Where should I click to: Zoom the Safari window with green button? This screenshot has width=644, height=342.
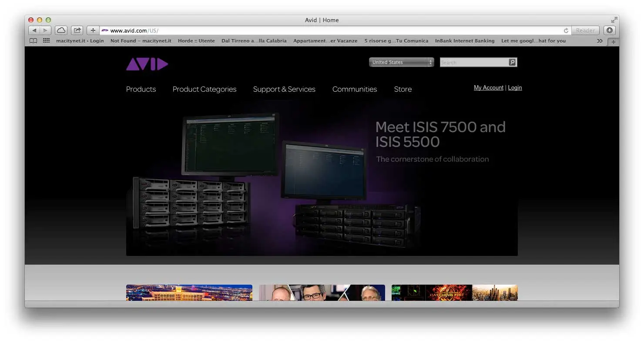click(48, 20)
